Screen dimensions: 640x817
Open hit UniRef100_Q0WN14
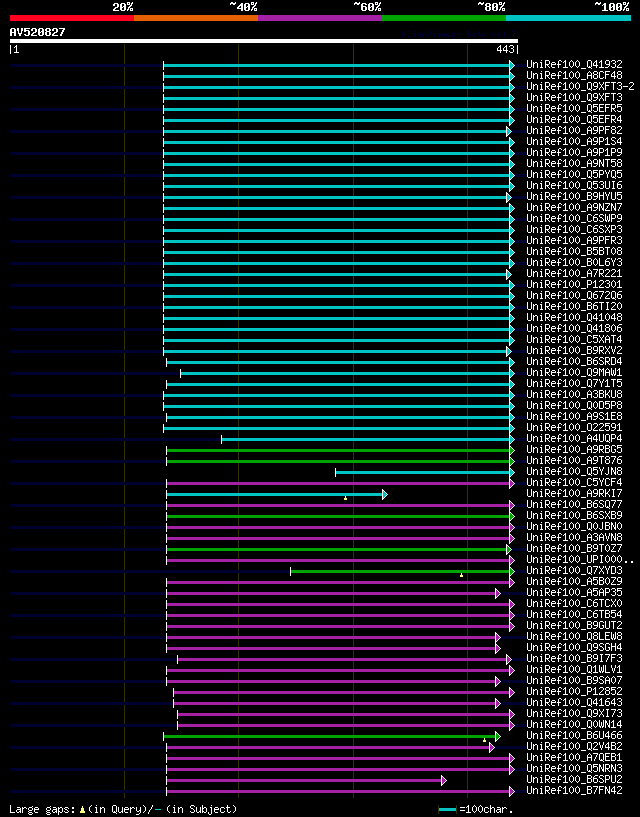pos(574,725)
